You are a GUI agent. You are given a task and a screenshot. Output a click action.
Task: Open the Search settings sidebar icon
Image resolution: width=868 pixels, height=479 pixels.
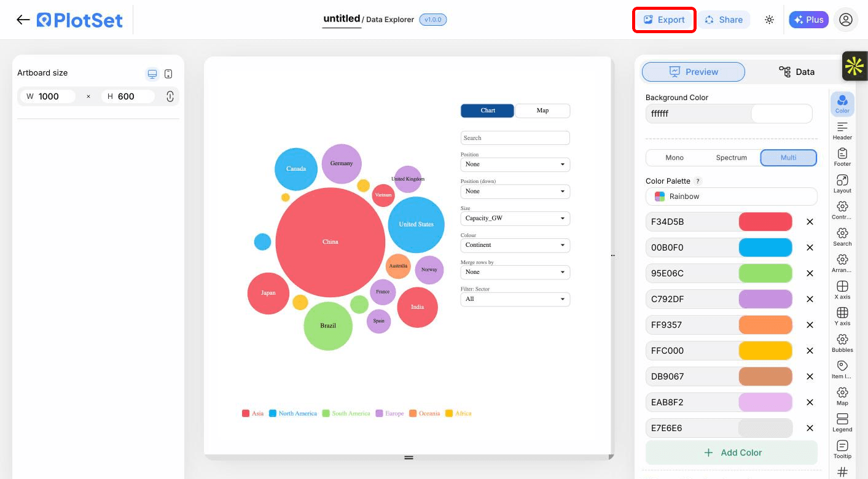tap(842, 236)
